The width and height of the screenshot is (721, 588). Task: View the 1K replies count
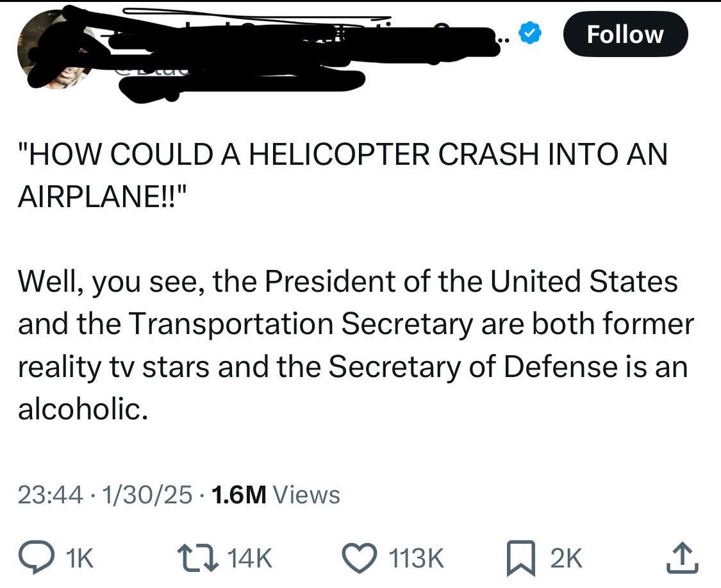(81, 559)
